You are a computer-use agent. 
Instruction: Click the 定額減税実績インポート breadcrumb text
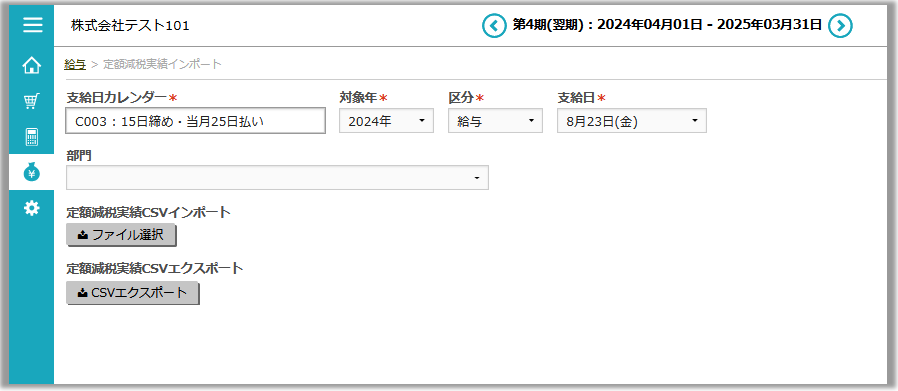pyautogui.click(x=162, y=64)
